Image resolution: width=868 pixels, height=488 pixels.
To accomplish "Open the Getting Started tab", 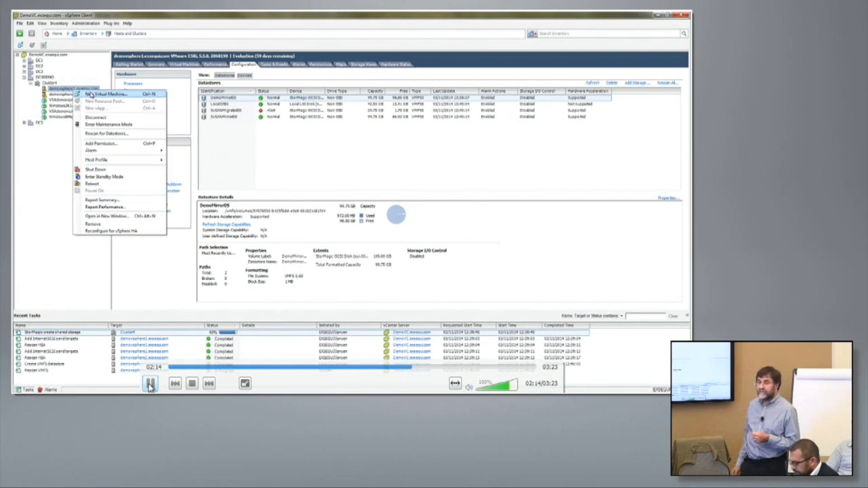I will (129, 65).
